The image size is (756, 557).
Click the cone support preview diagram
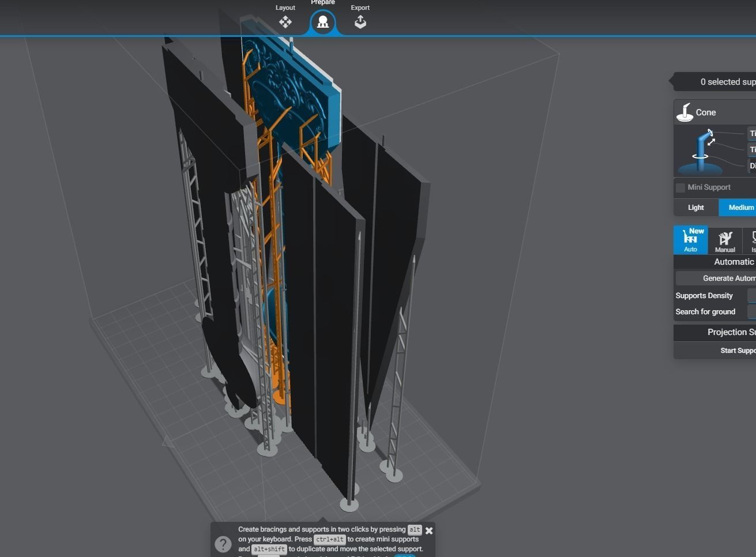pyautogui.click(x=700, y=151)
